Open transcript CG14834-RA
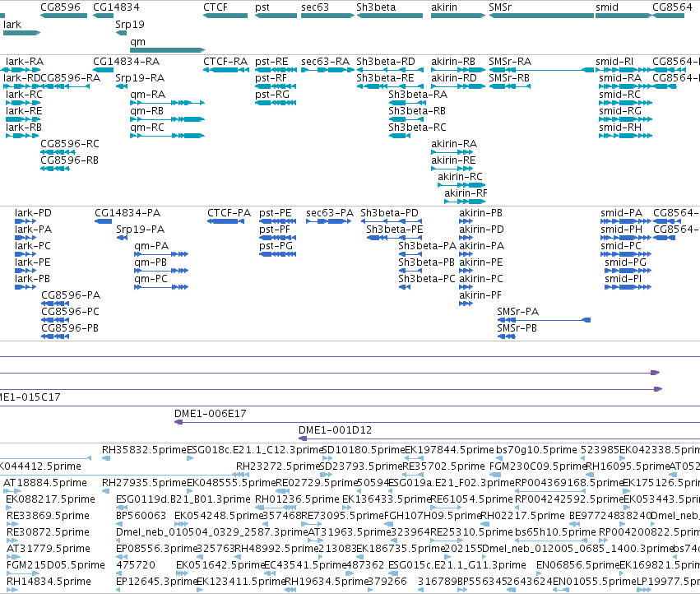700x594 pixels. 127,62
